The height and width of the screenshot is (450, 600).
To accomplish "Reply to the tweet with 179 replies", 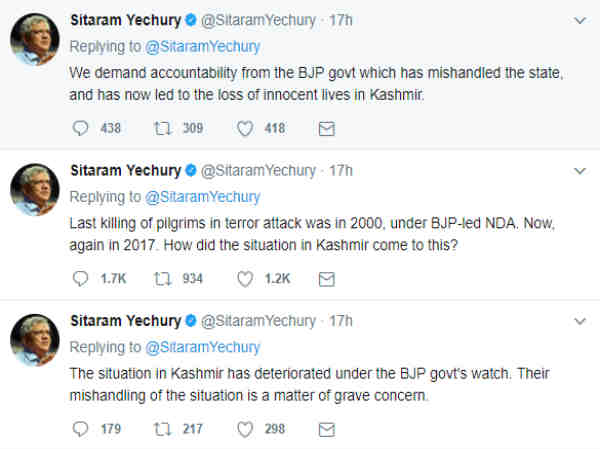I will click(82, 428).
